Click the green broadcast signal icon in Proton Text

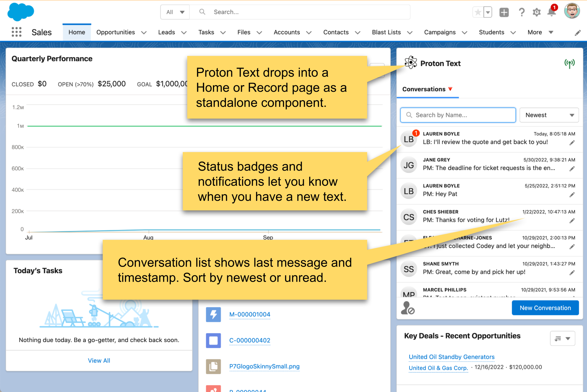570,63
